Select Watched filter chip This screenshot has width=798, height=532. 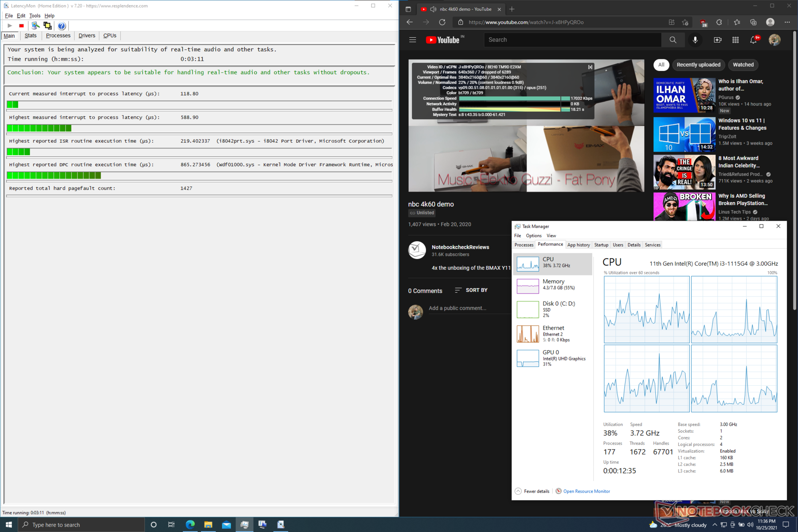pyautogui.click(x=743, y=65)
